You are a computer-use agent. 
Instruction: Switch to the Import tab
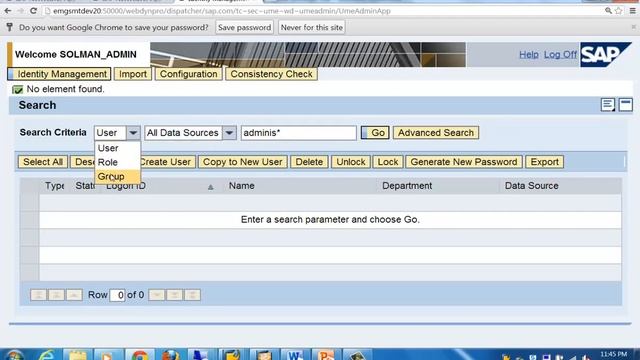click(x=133, y=74)
